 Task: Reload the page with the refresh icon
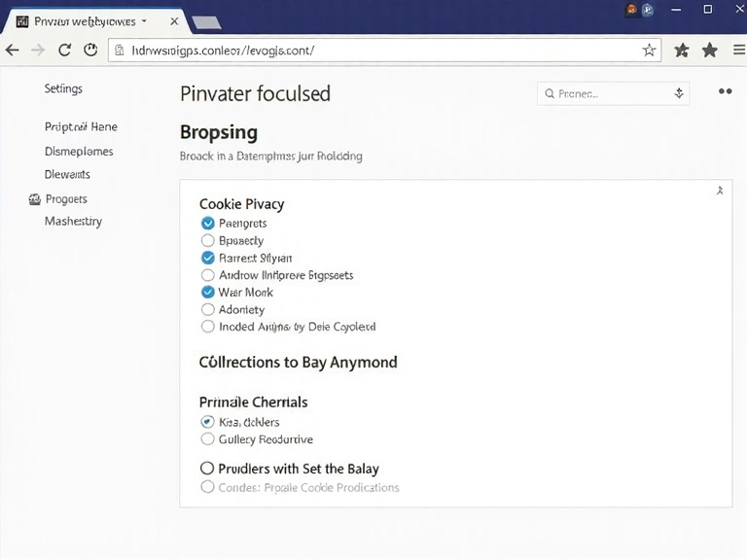(64, 50)
